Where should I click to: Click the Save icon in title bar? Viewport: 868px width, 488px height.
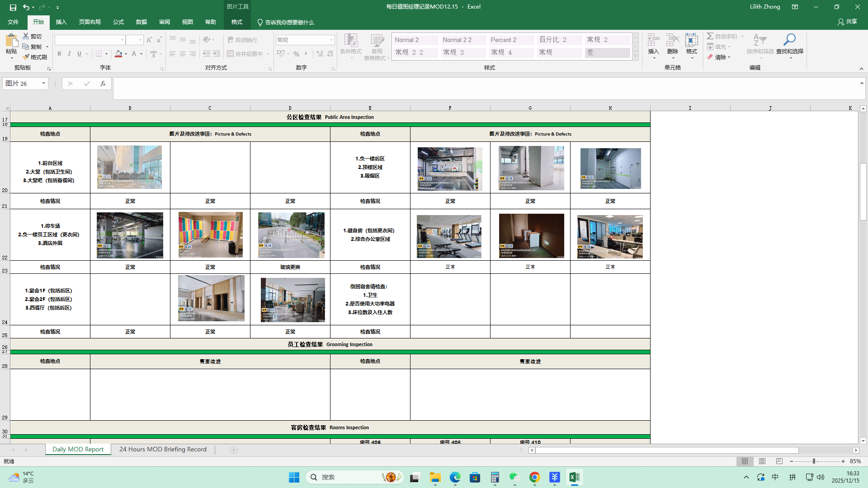pyautogui.click(x=13, y=7)
